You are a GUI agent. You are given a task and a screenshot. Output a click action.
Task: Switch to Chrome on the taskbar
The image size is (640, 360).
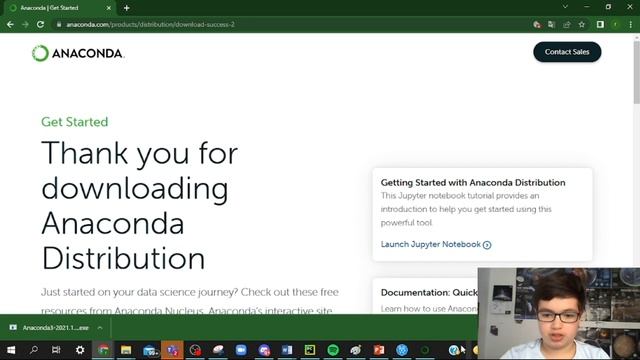103,350
